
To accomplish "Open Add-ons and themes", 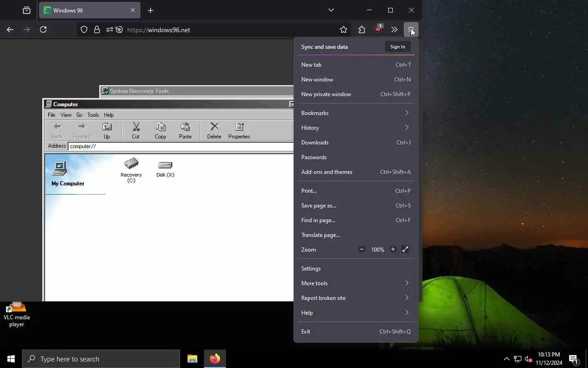I will pos(356,172).
